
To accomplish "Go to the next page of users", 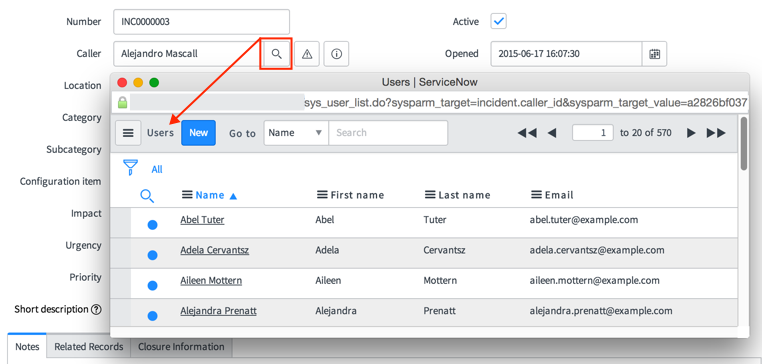I will point(691,133).
